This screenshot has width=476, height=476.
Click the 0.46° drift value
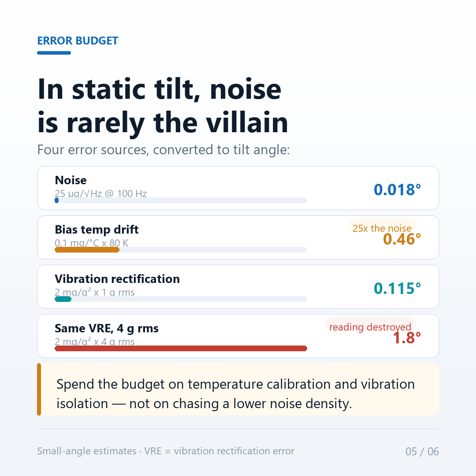(402, 239)
